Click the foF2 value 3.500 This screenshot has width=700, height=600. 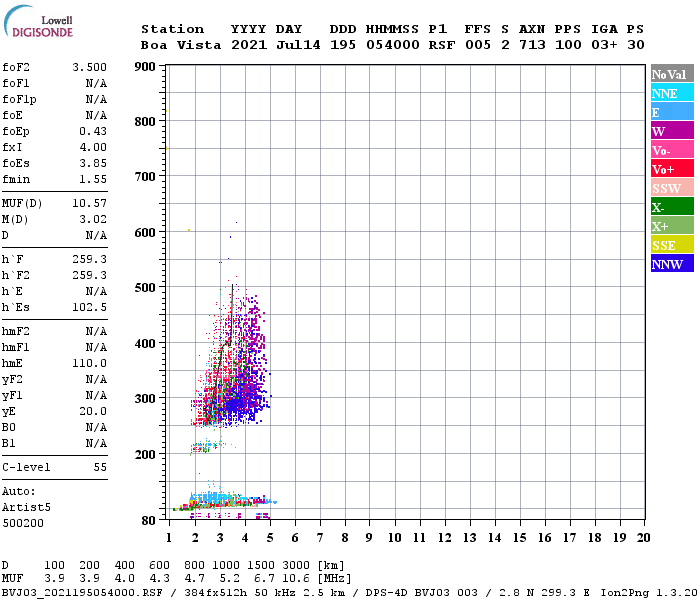[89, 67]
